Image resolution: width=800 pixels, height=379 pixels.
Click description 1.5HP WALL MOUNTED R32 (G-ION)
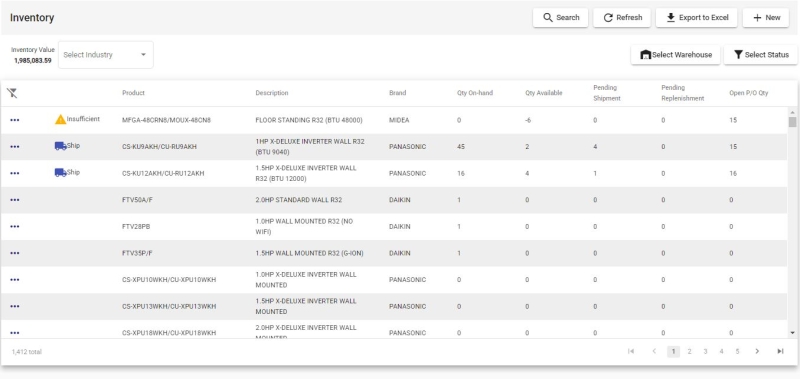[x=310, y=253]
